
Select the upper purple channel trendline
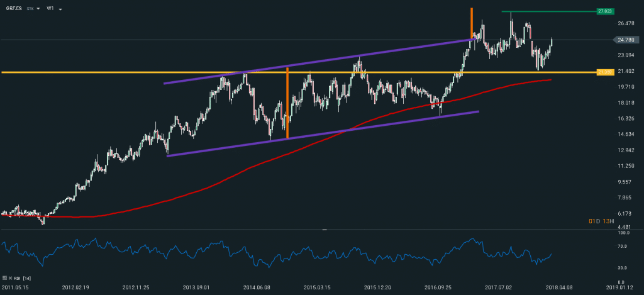pos(314,62)
